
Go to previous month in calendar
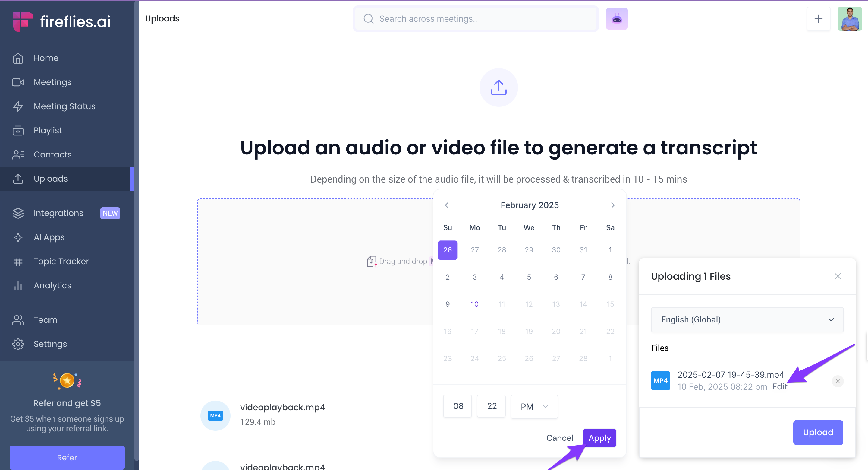(x=446, y=205)
